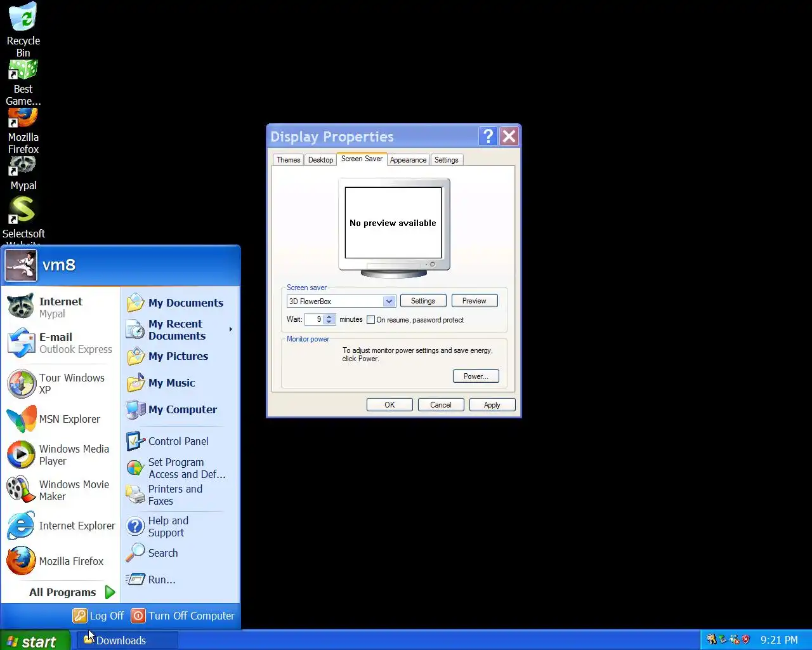Start Tour Windows XP

tap(61, 383)
